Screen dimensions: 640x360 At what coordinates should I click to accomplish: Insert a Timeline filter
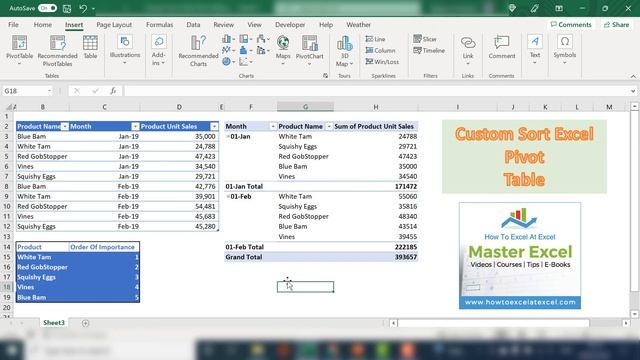click(x=429, y=51)
